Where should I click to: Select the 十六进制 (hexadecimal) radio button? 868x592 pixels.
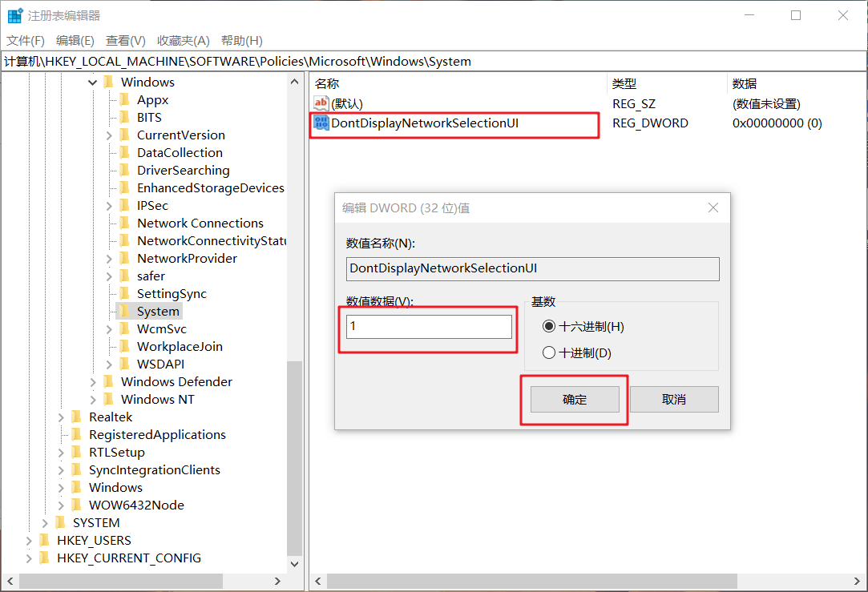[x=549, y=326]
